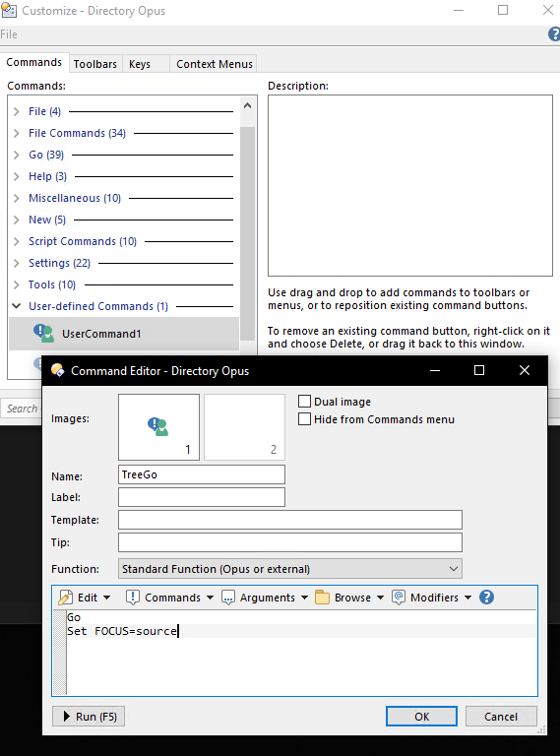Screen dimensions: 560x756
Task: Open the File menu
Action: (x=9, y=34)
